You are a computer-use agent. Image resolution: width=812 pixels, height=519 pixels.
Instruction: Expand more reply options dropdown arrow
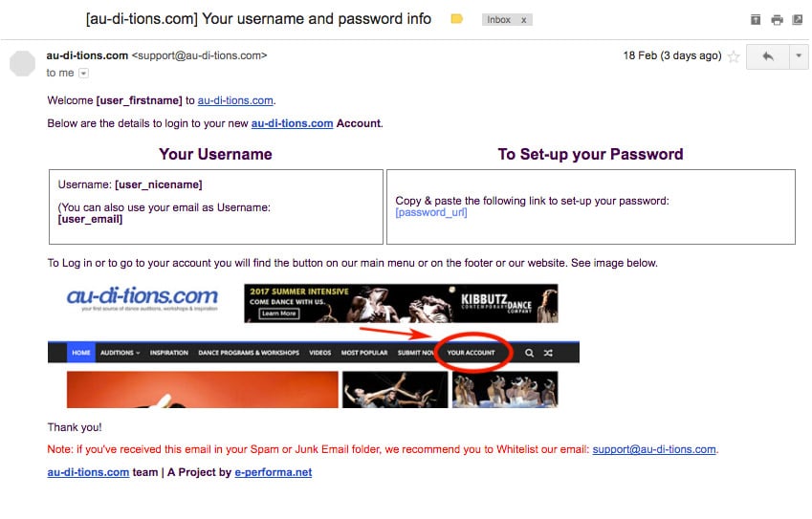[x=799, y=55]
